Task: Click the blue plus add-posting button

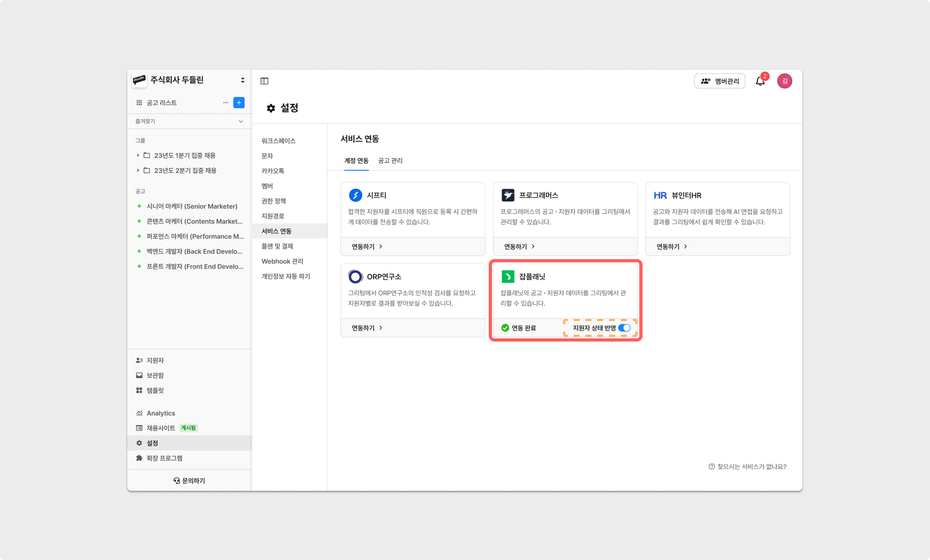Action: [x=239, y=103]
